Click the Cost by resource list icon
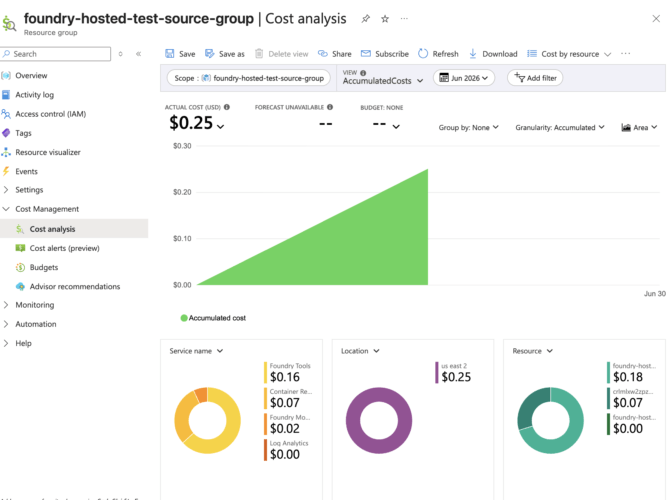Screen dimensions: 670x500 532,53
